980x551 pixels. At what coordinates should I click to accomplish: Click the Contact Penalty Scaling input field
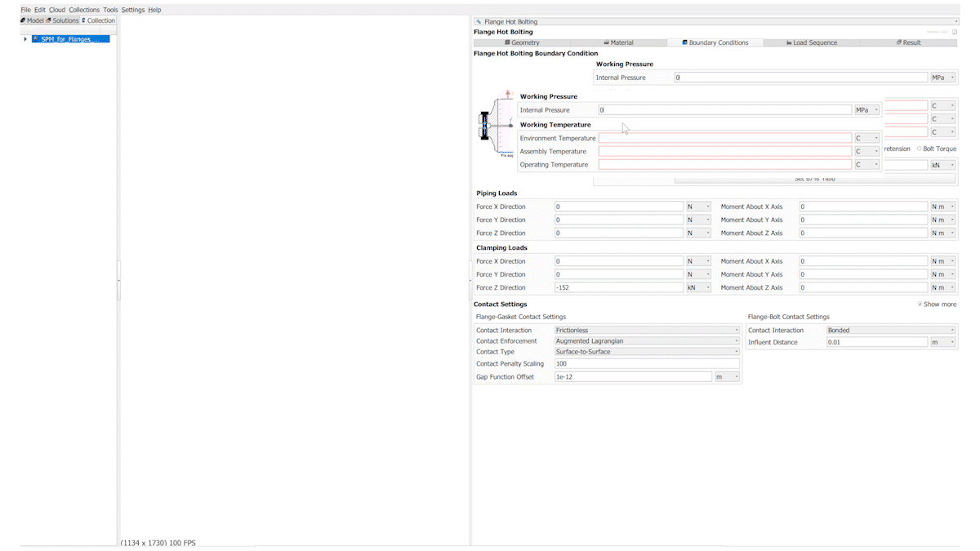[x=647, y=364]
